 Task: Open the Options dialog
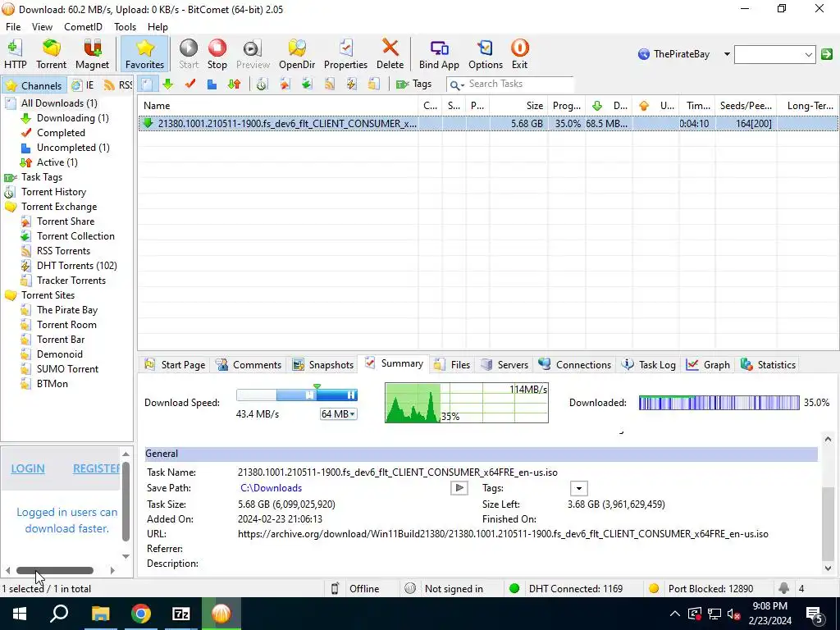tap(486, 54)
